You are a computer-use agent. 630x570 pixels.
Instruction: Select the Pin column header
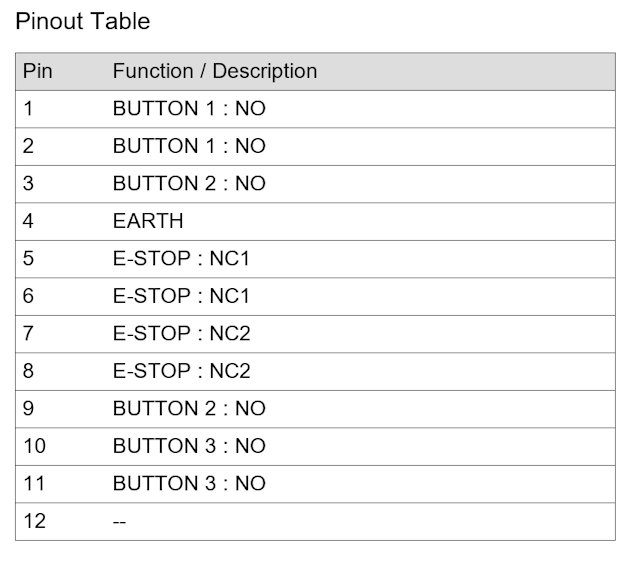pyautogui.click(x=38, y=71)
